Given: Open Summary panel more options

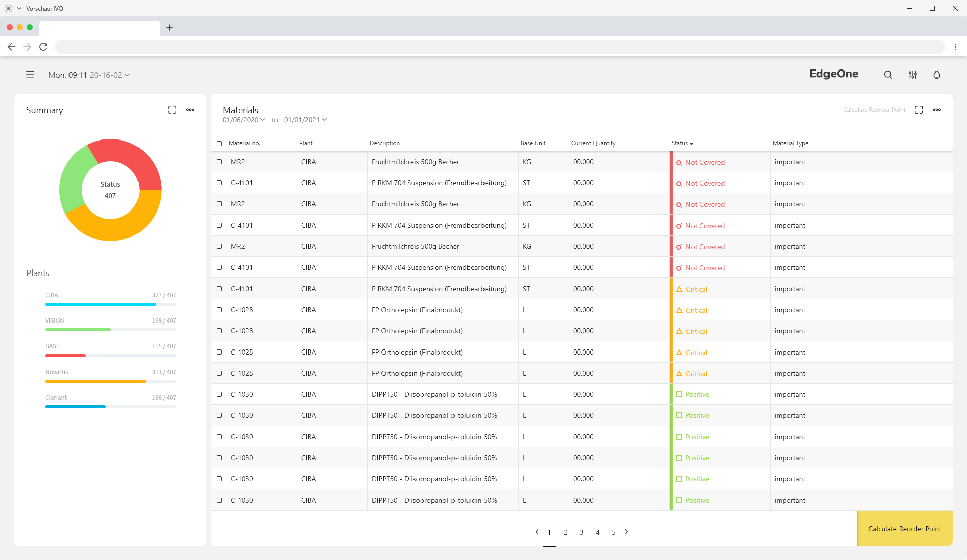Looking at the screenshot, I should 190,110.
